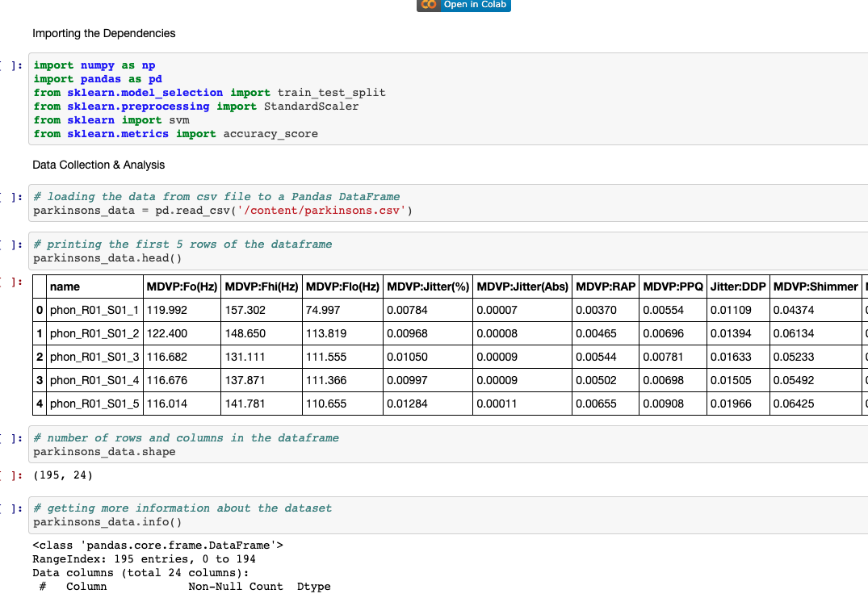Click the value 116.014 in the table
The height and width of the screenshot is (598, 868).
167,404
